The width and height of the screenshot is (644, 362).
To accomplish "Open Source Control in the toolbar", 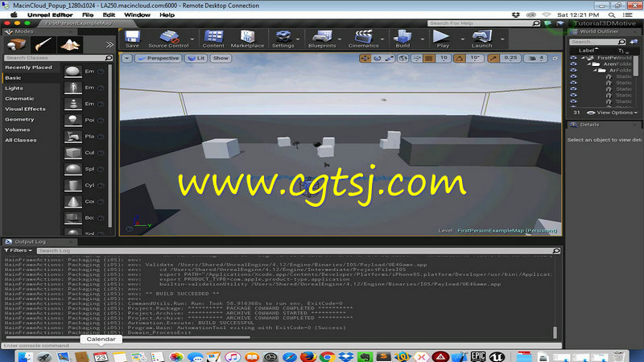I will tap(168, 39).
